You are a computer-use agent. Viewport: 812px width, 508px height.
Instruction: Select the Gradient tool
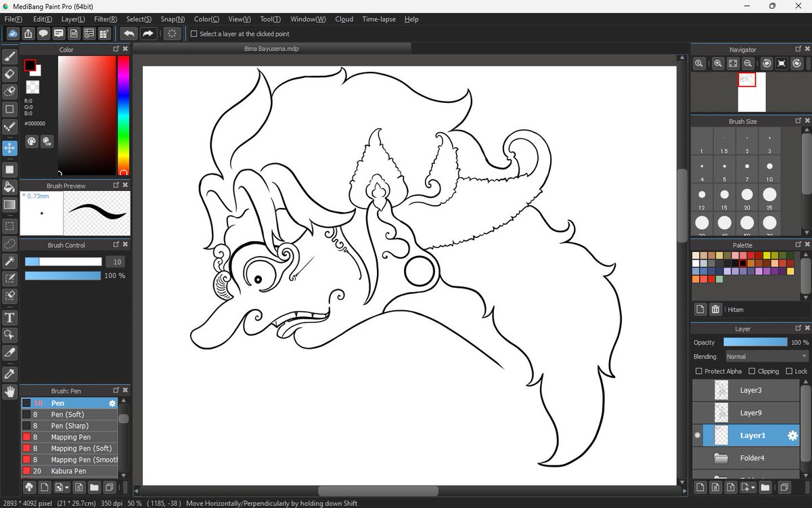pos(9,205)
